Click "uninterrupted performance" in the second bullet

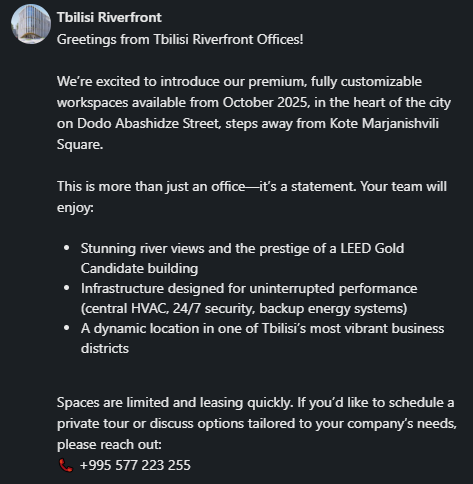pos(333,288)
